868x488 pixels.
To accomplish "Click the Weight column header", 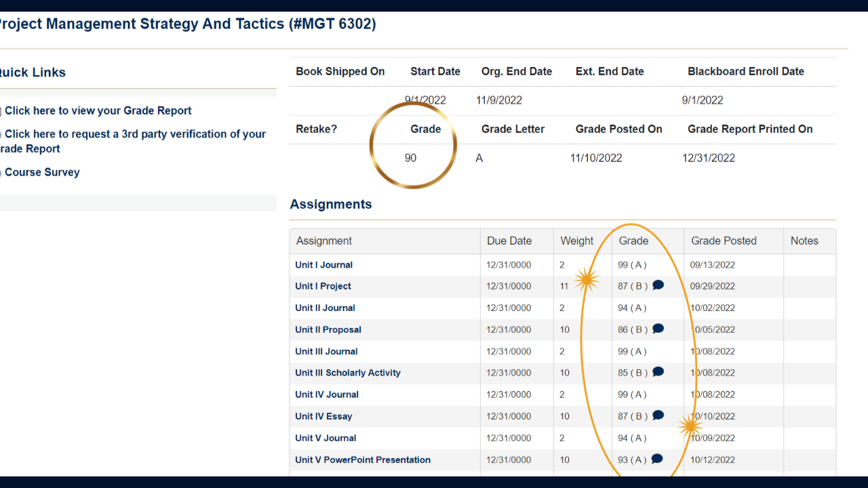I will coord(576,241).
